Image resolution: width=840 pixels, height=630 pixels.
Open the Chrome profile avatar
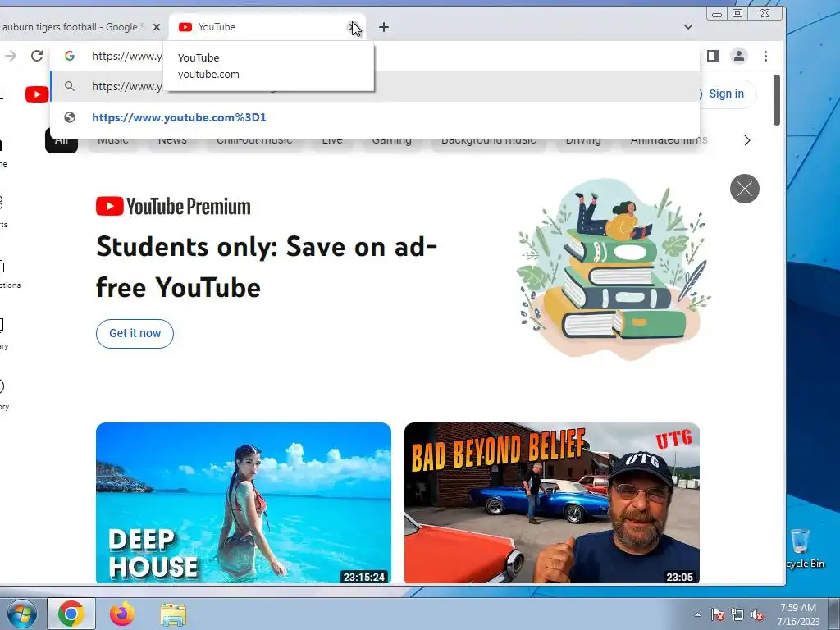click(739, 56)
